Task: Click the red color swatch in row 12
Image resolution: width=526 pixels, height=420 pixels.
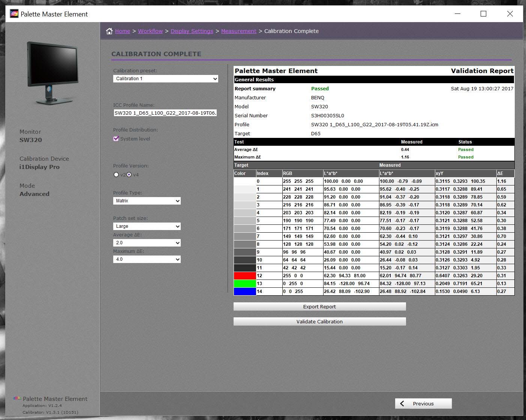Action: pyautogui.click(x=245, y=276)
